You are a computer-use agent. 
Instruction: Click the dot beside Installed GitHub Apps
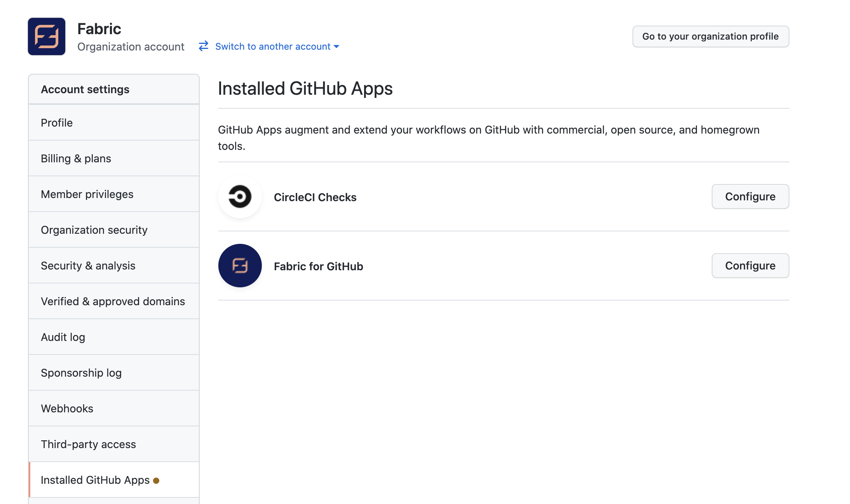tap(156, 481)
